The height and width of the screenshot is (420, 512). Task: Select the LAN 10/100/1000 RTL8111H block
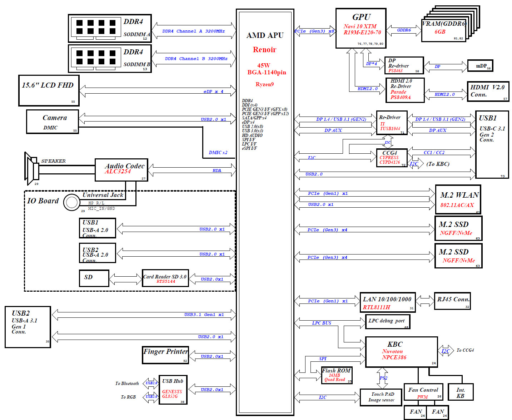[x=388, y=302]
